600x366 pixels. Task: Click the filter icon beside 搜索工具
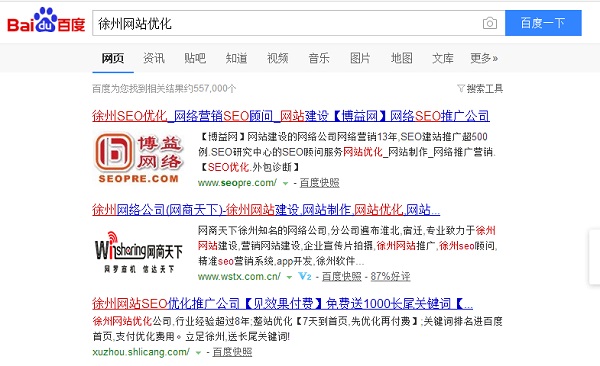461,88
